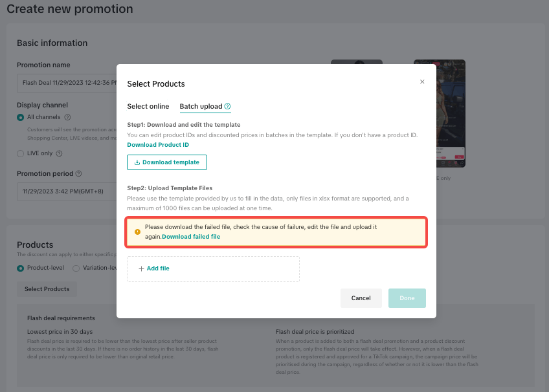Click the LIVE only help icon

pyautogui.click(x=59, y=153)
